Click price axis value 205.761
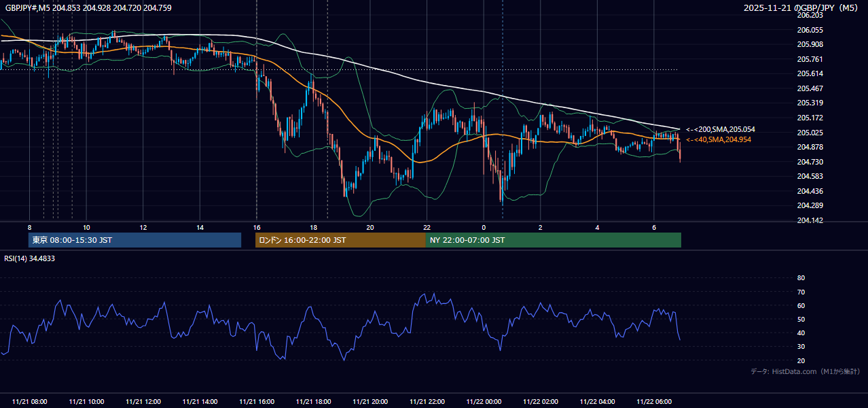The image size is (868, 408). [x=810, y=59]
